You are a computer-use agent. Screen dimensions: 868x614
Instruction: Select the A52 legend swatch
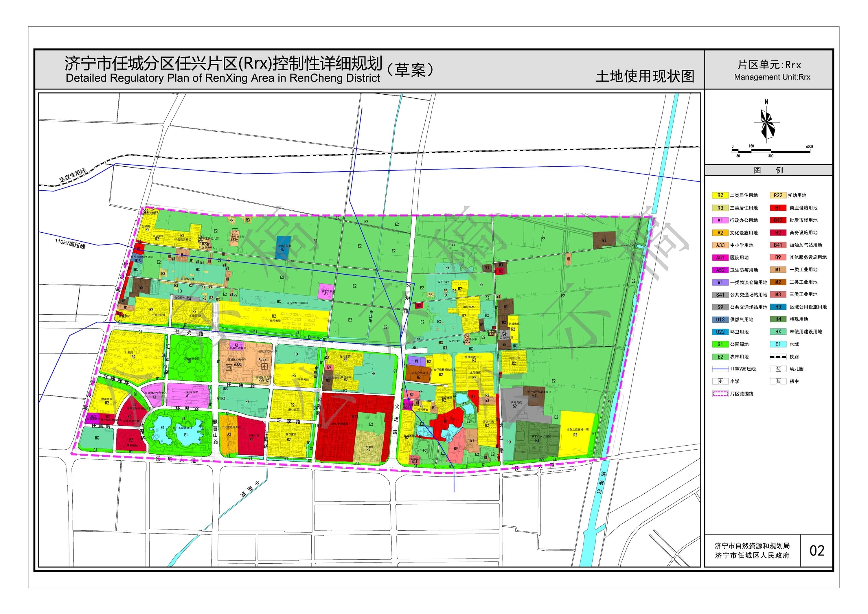coord(720,270)
